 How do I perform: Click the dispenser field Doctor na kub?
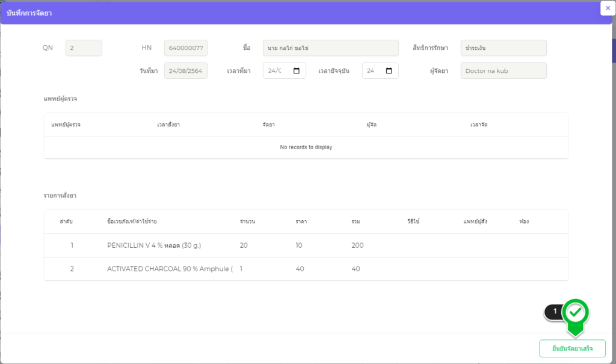tap(503, 71)
